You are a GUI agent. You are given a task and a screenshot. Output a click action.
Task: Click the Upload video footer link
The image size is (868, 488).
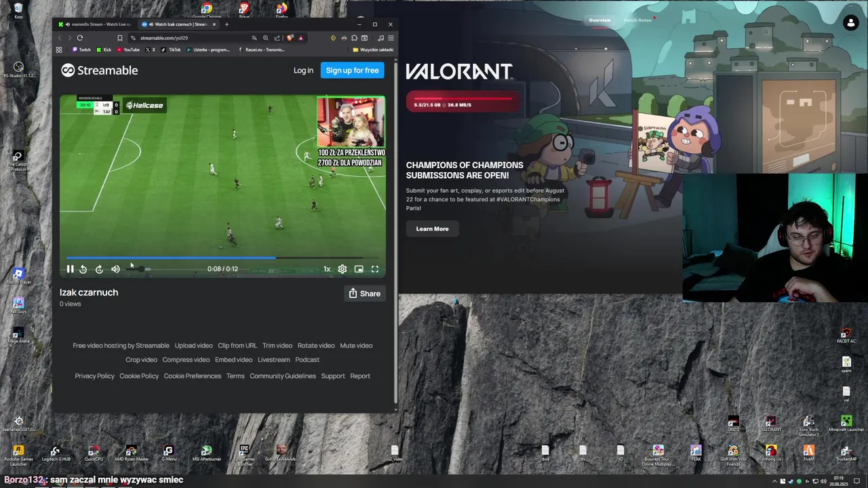[x=193, y=346]
